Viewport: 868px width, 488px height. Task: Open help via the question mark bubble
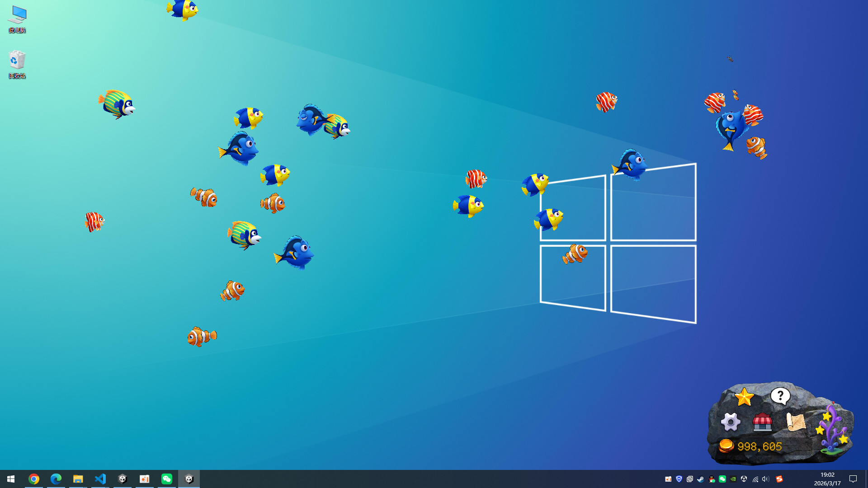(780, 396)
